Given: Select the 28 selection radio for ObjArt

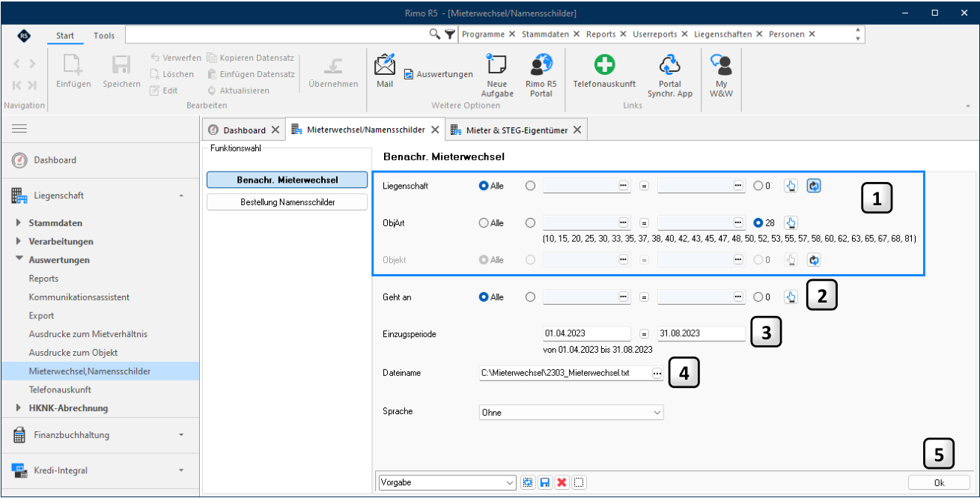Looking at the screenshot, I should 759,222.
